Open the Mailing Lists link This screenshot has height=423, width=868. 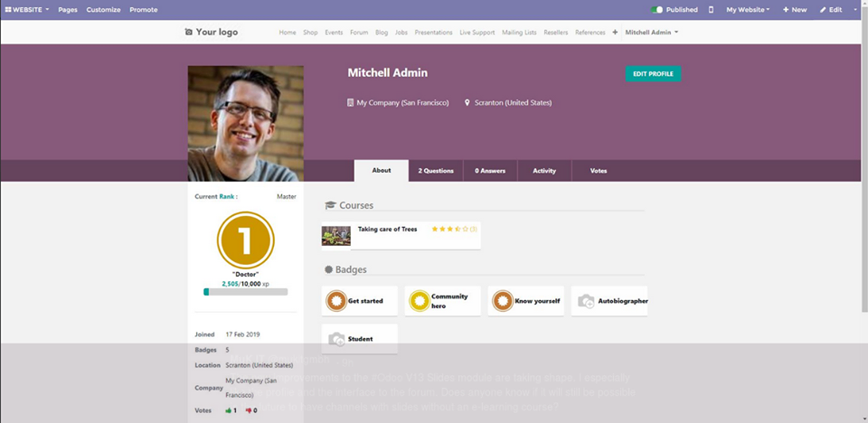coord(519,33)
